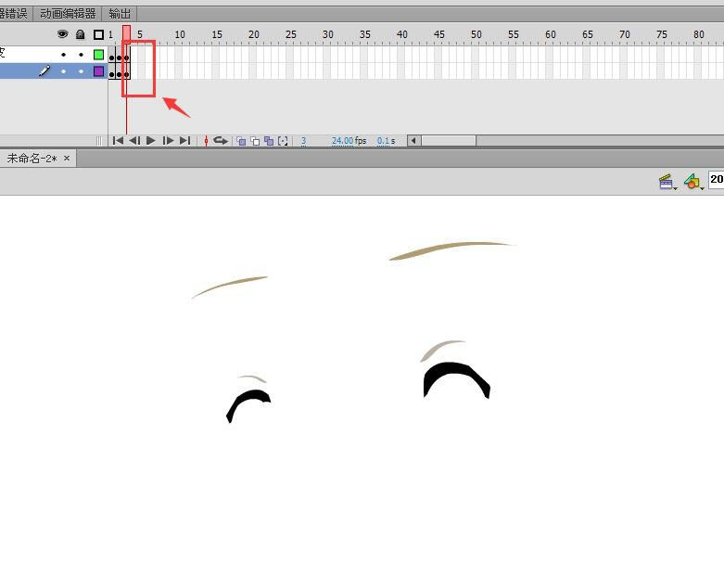Click the purple outline swatch of selected layer

coord(98,71)
